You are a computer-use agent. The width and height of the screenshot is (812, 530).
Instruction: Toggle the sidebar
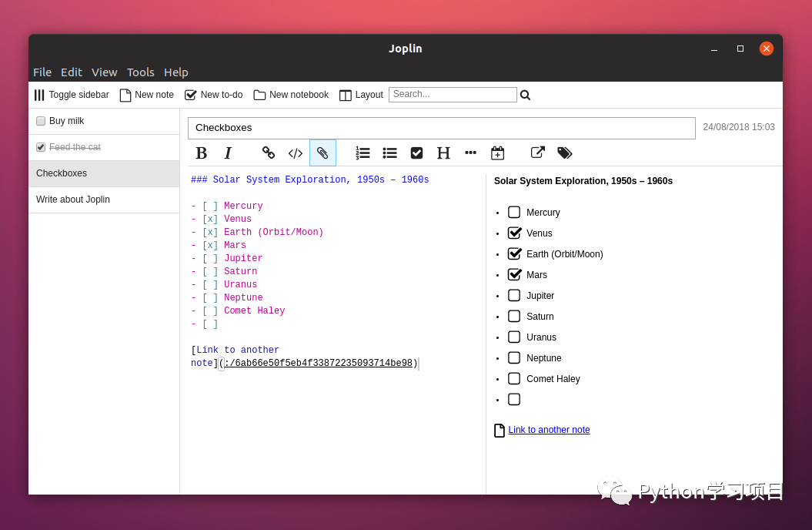point(72,95)
